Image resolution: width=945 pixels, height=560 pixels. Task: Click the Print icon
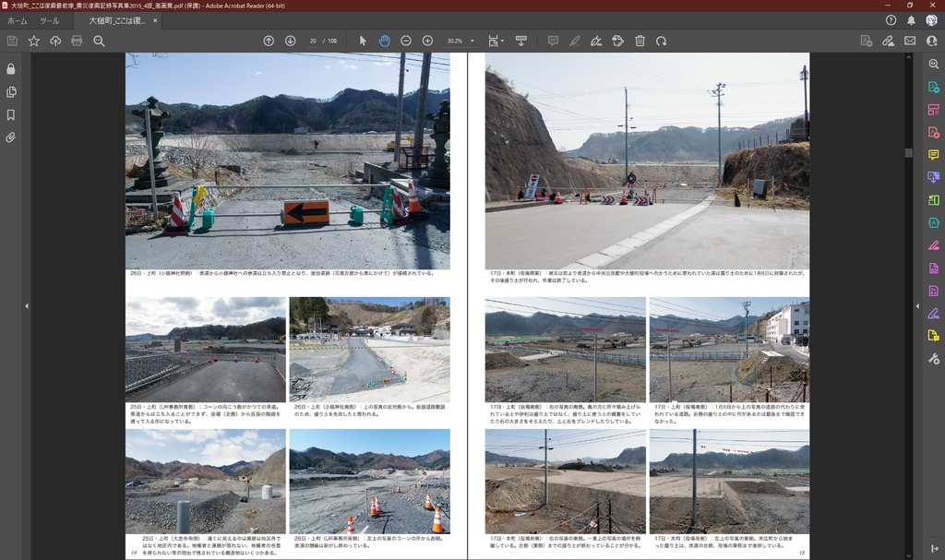pyautogui.click(x=75, y=41)
